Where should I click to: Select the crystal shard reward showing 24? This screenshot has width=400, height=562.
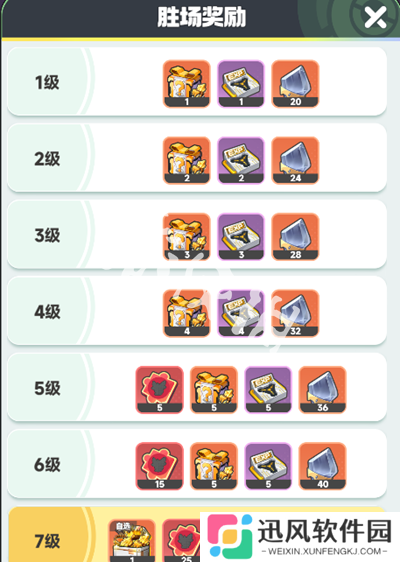click(x=295, y=160)
